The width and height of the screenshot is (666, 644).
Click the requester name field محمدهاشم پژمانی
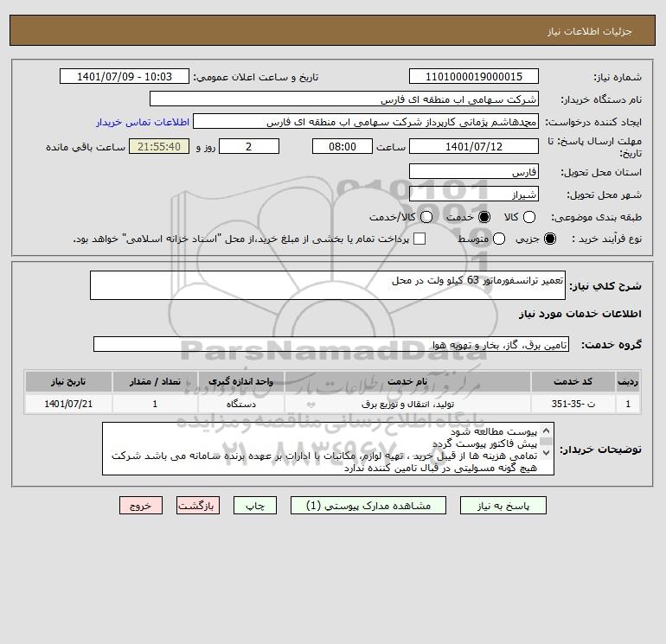[366, 121]
